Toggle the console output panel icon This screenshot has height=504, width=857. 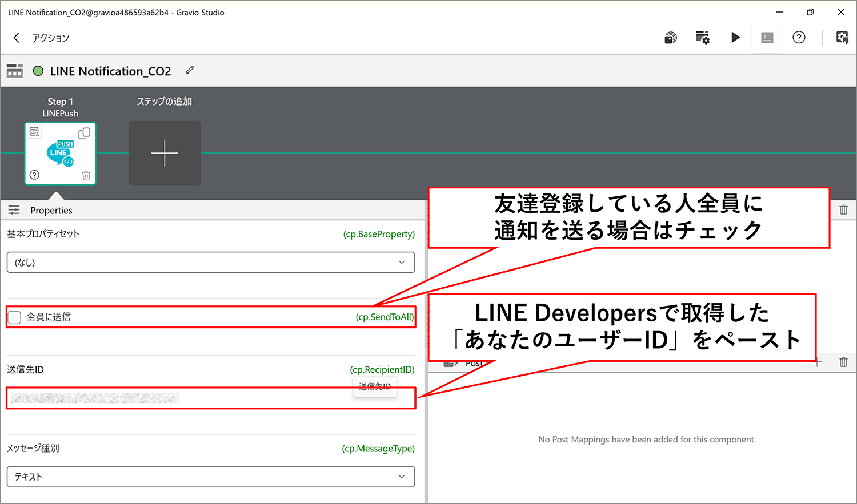tap(767, 38)
